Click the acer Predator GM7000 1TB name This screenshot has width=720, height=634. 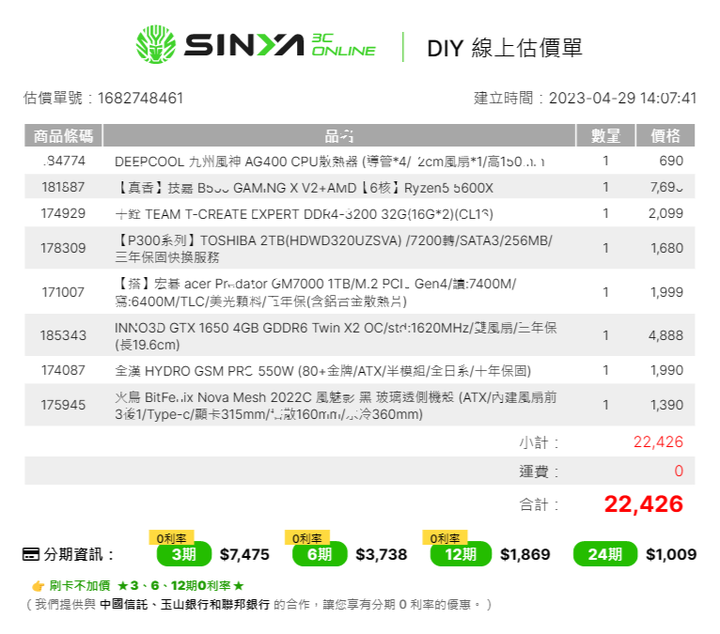click(x=315, y=292)
